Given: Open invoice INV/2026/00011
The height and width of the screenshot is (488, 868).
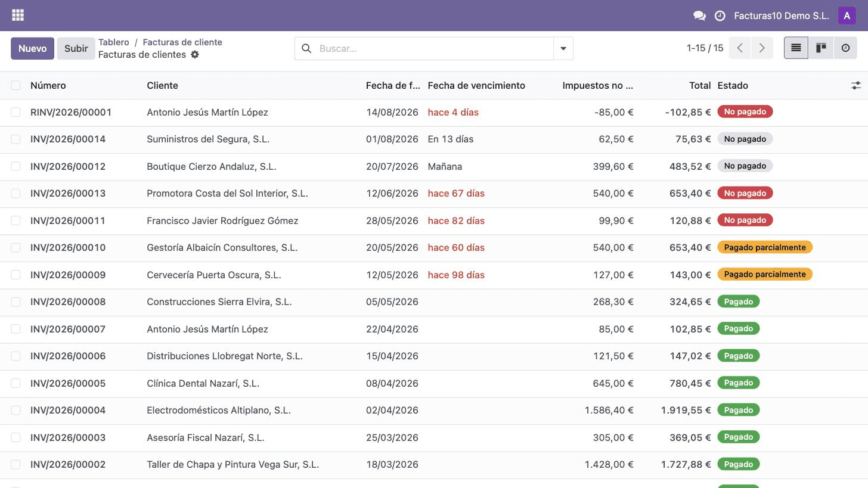Looking at the screenshot, I should [x=68, y=221].
